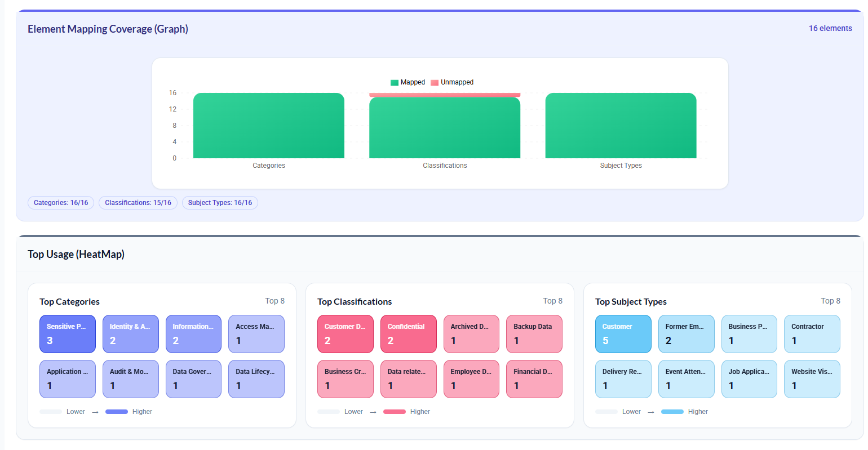
Task: Click the Categories bar in the coverage graph
Action: 269,126
